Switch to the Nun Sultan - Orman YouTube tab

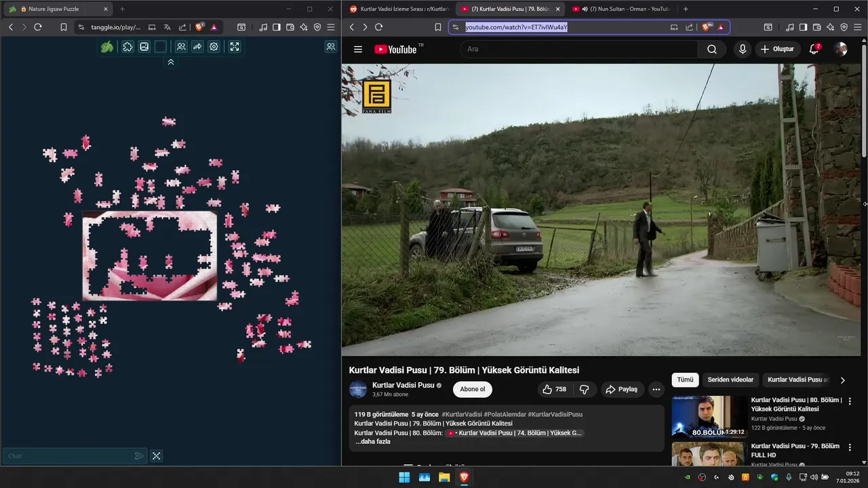click(620, 9)
